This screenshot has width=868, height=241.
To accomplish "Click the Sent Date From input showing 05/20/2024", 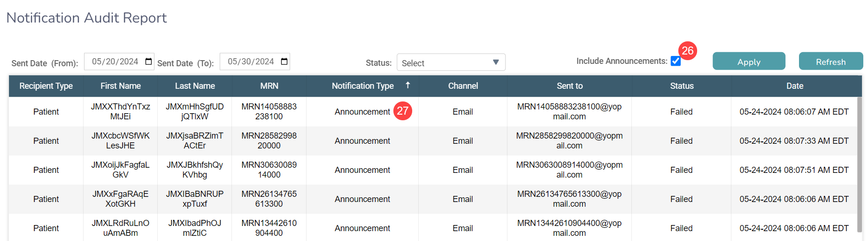I will point(115,62).
